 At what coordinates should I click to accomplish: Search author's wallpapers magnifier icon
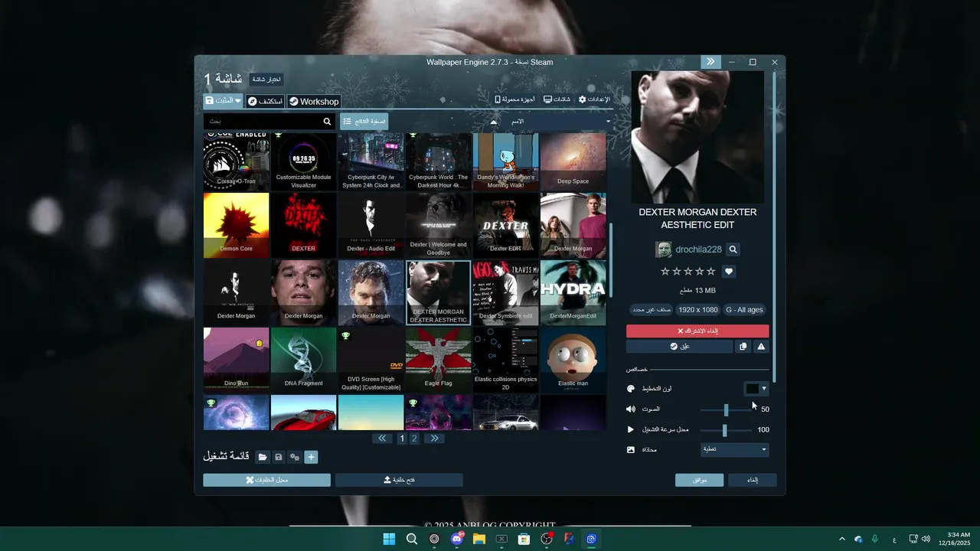[x=733, y=249]
